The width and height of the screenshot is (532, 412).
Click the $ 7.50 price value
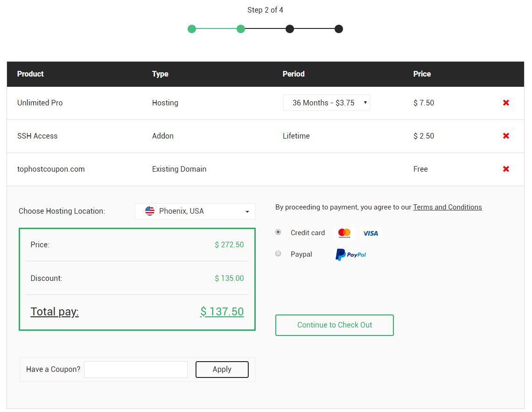pyautogui.click(x=424, y=103)
